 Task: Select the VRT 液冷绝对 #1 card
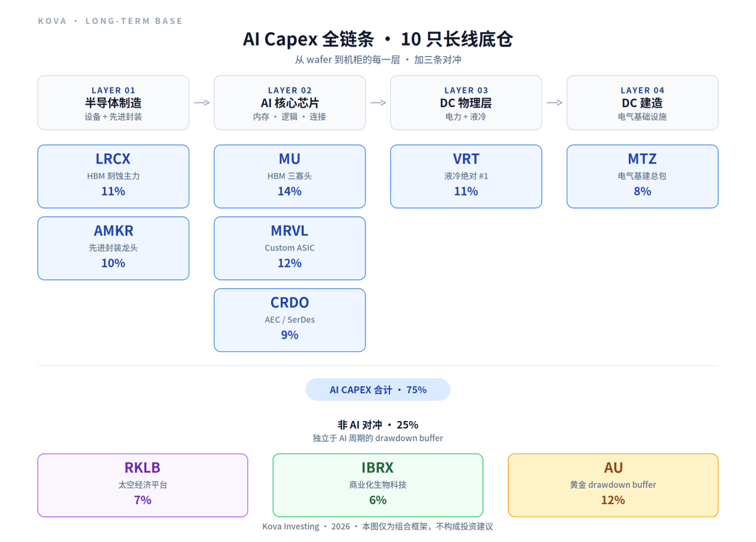(466, 176)
